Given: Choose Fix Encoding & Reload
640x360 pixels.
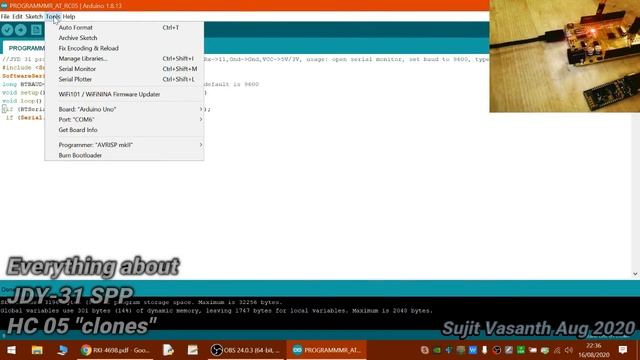Looking at the screenshot, I should (x=124, y=48).
